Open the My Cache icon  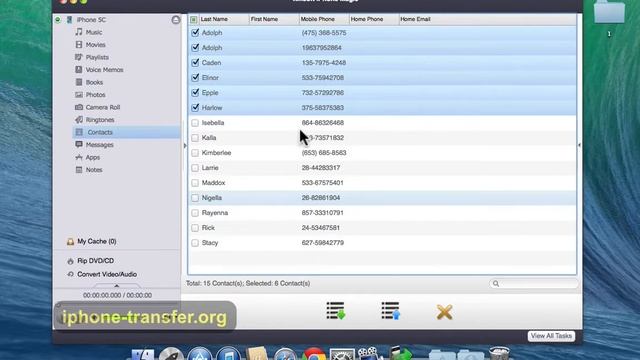point(70,242)
